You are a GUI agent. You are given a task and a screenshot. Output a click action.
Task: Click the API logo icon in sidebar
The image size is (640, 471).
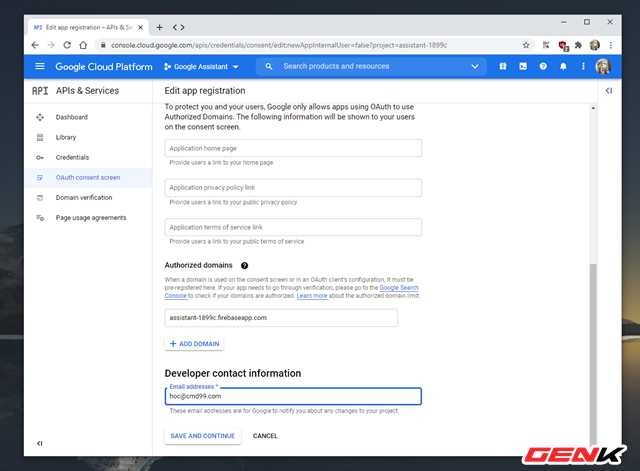coord(40,91)
